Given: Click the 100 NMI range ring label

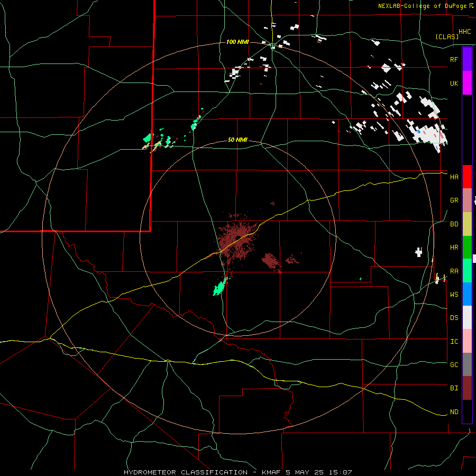Looking at the screenshot, I should [x=237, y=42].
